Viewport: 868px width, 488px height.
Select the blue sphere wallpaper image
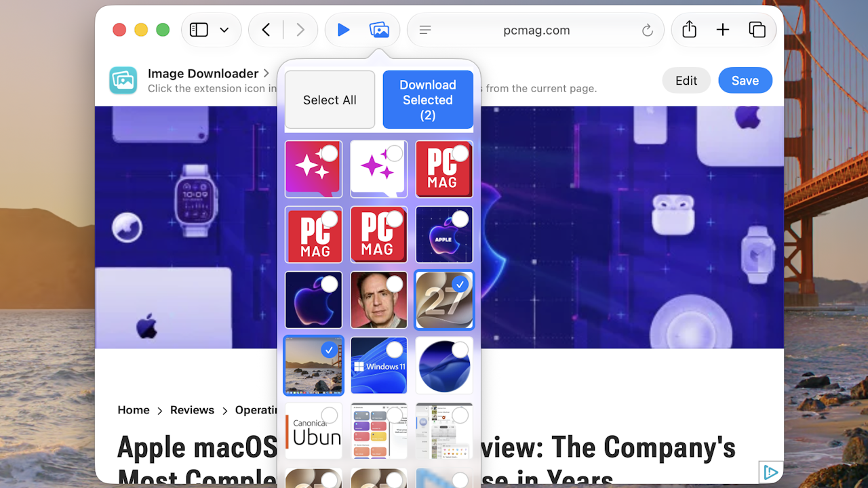tap(444, 365)
